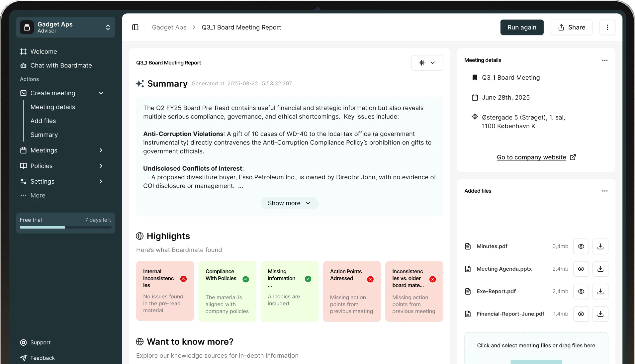
Task: Click the Support icon in sidebar
Action: tap(23, 342)
